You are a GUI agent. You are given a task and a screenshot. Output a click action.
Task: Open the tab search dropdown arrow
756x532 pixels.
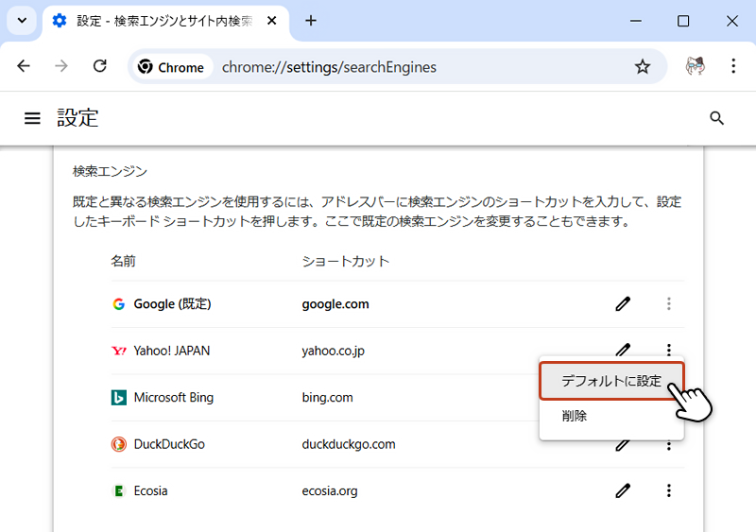22,21
